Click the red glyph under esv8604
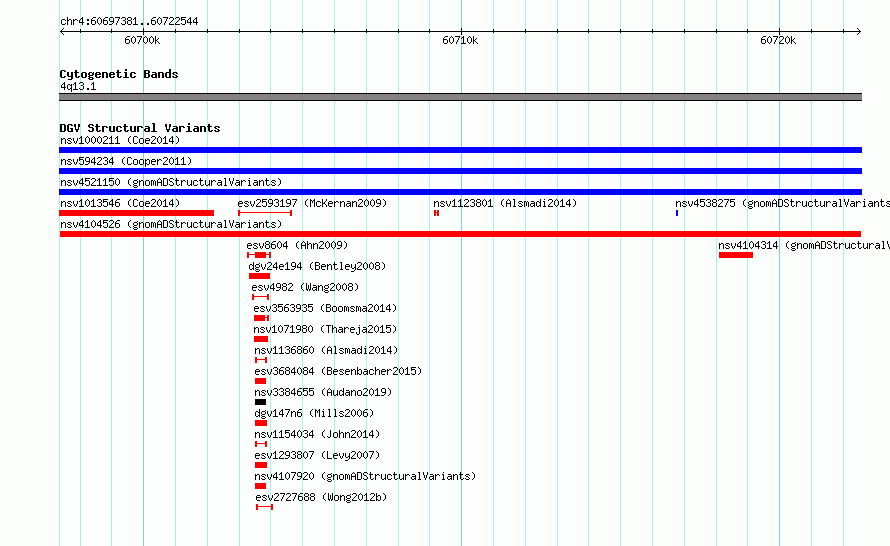Image resolution: width=890 pixels, height=546 pixels. point(259,255)
